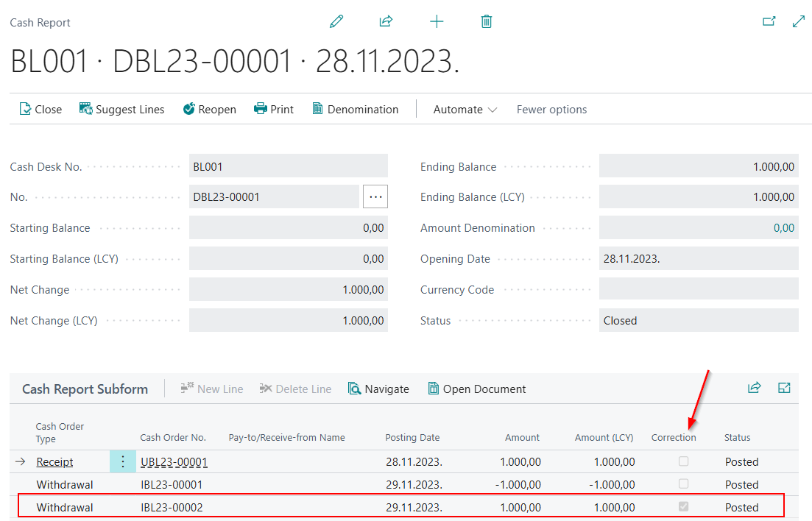Click the plus new record icon
812x521 pixels.
click(x=437, y=22)
